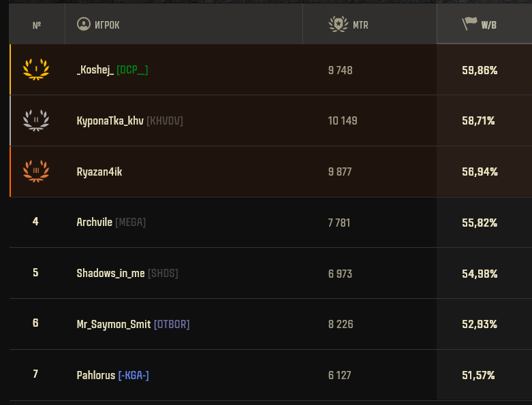Open the [MEGA] clan tag link
Viewport: 532px width, 405px height.
131,223
